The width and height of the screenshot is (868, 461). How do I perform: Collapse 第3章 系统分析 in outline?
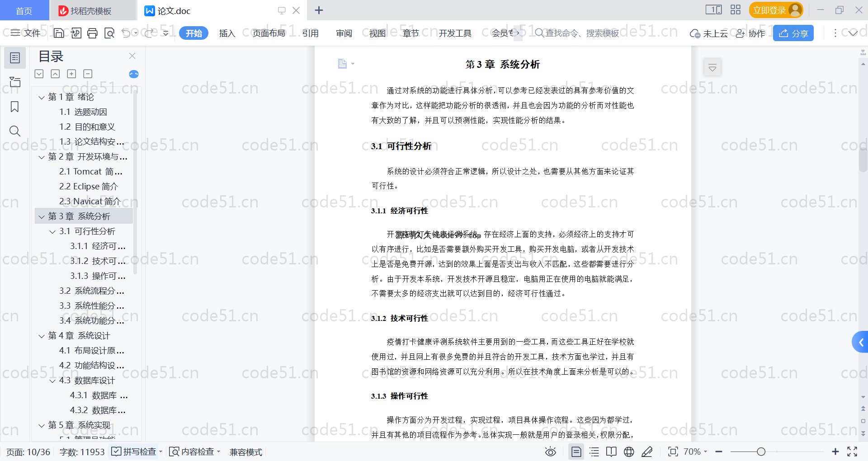[x=42, y=216]
